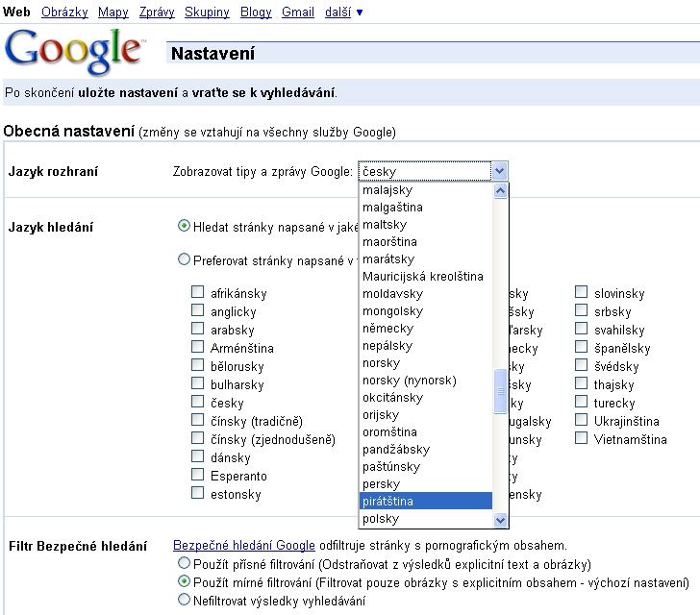Click the language list scrollbar thumb
Image resolution: width=700 pixels, height=615 pixels.
click(x=500, y=391)
